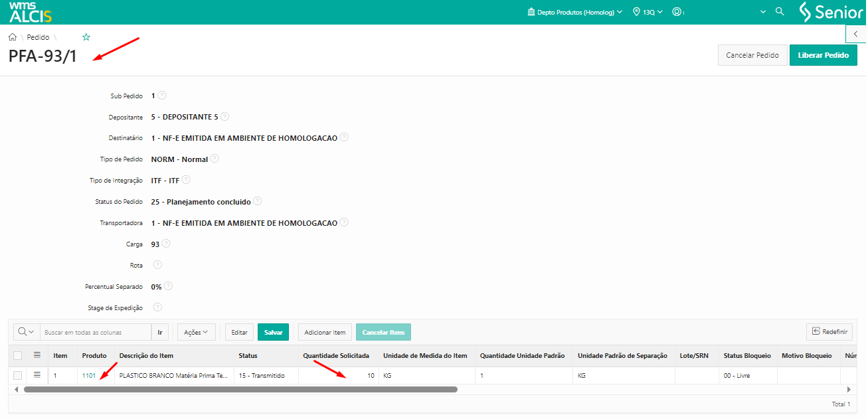The height and width of the screenshot is (419, 868).
Task: Open row actions menu icon for item 1
Action: 37,375
